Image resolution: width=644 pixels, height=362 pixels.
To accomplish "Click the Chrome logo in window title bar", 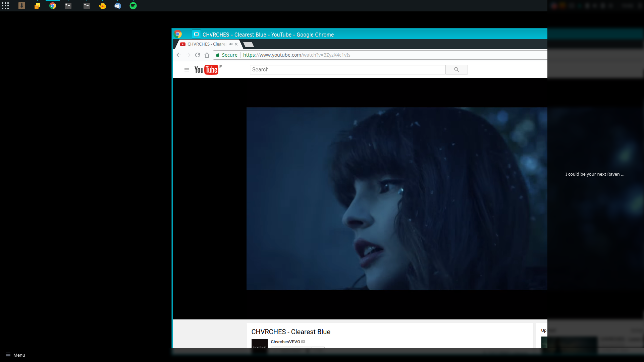I will pos(178,34).
